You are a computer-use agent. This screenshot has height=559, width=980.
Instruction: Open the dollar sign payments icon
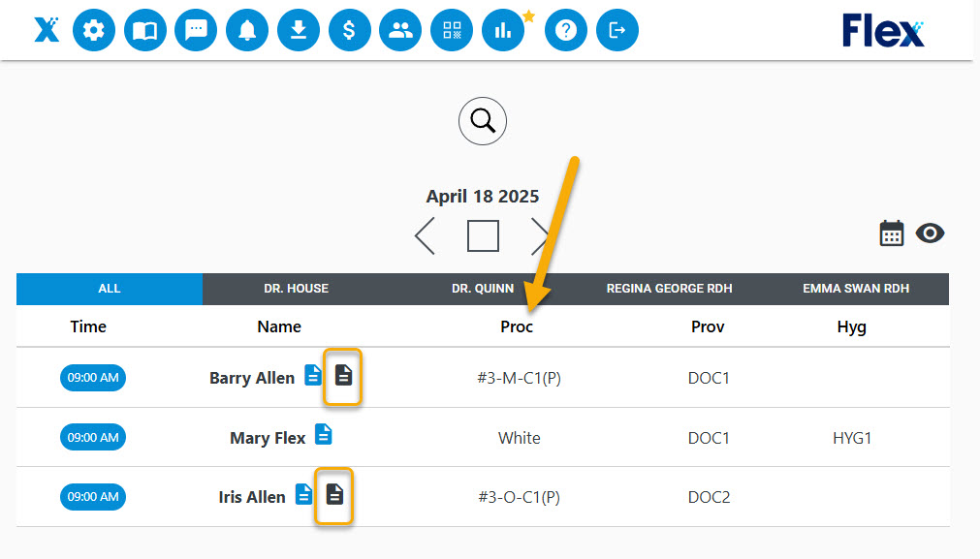click(x=349, y=30)
